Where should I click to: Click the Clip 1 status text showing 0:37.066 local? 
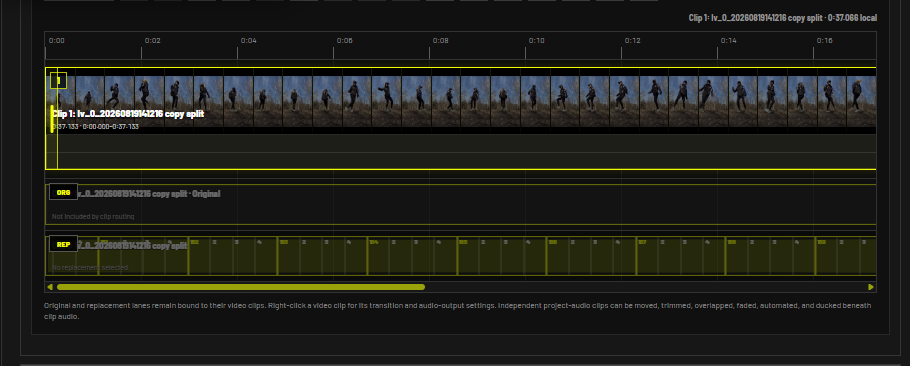point(782,18)
